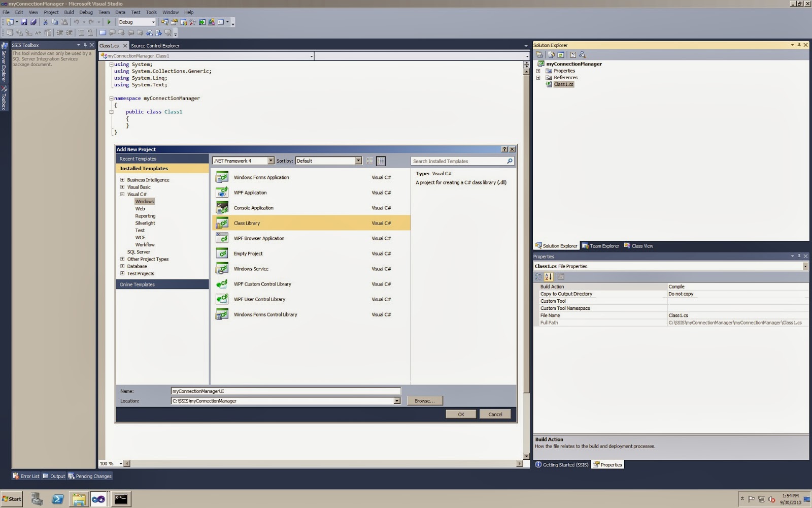Open the Windows Start menu
The height and width of the screenshot is (508, 812).
point(11,498)
